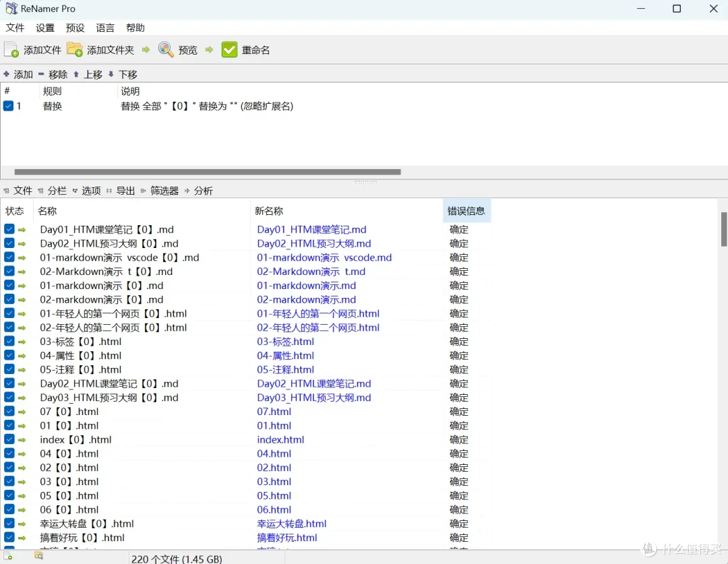Click the plus icon beside 添加 rule
This screenshot has width=728, height=564.
(7, 74)
